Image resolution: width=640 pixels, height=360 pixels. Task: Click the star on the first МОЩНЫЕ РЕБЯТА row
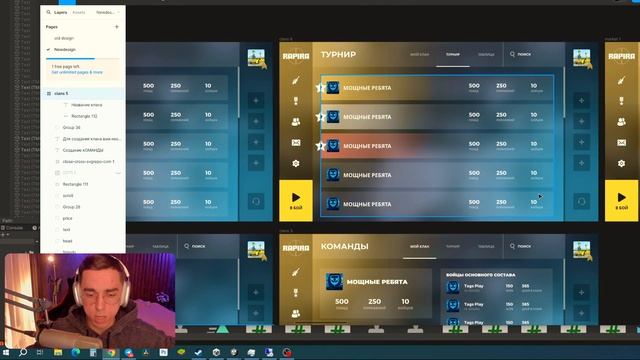320,88
